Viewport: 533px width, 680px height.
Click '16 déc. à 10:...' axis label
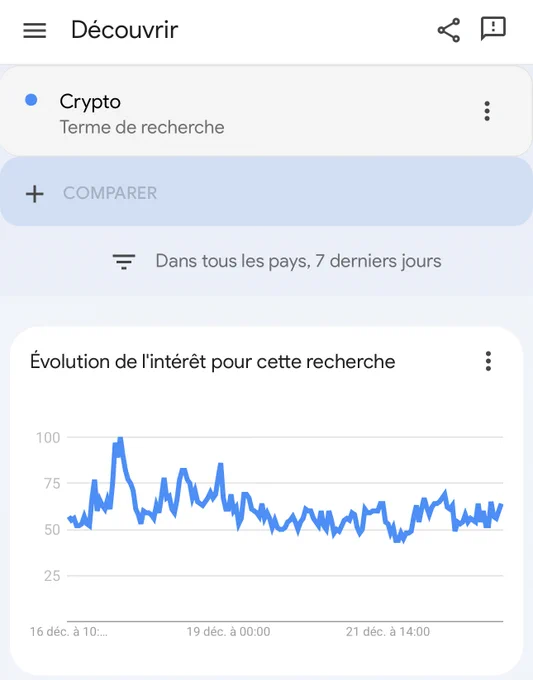69,631
